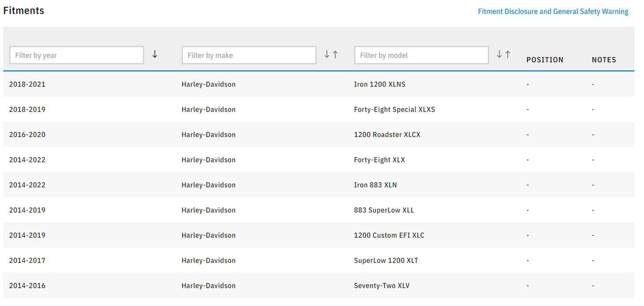Choose the Iron 883 XLN row
This screenshot has width=644, height=306.
point(375,185)
